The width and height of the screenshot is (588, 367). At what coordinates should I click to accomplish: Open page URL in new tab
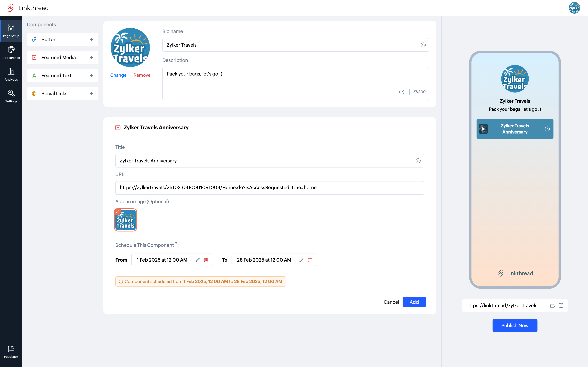point(561,305)
